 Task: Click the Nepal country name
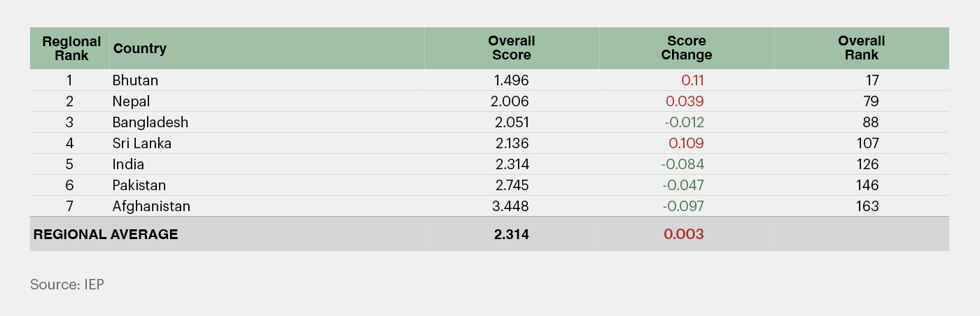coord(132,101)
